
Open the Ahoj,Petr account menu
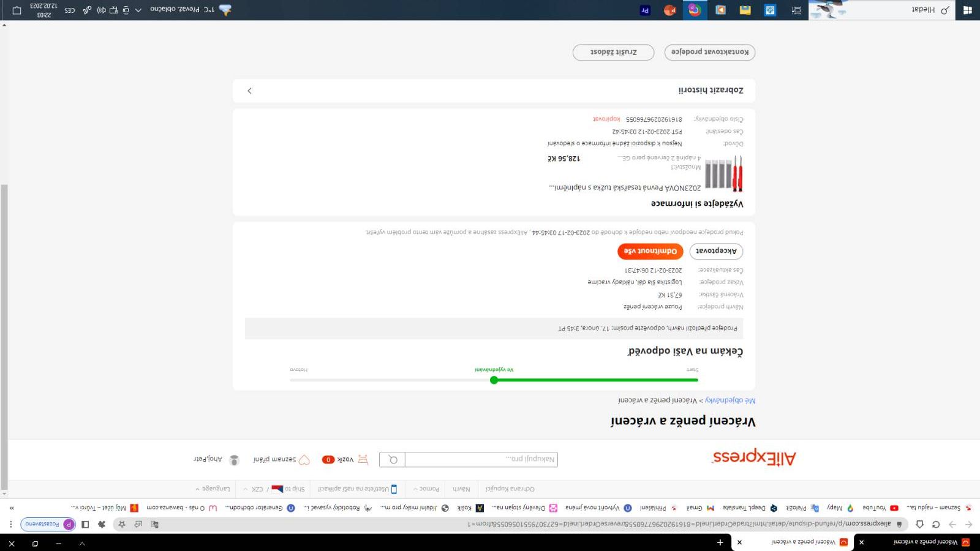[x=216, y=459]
